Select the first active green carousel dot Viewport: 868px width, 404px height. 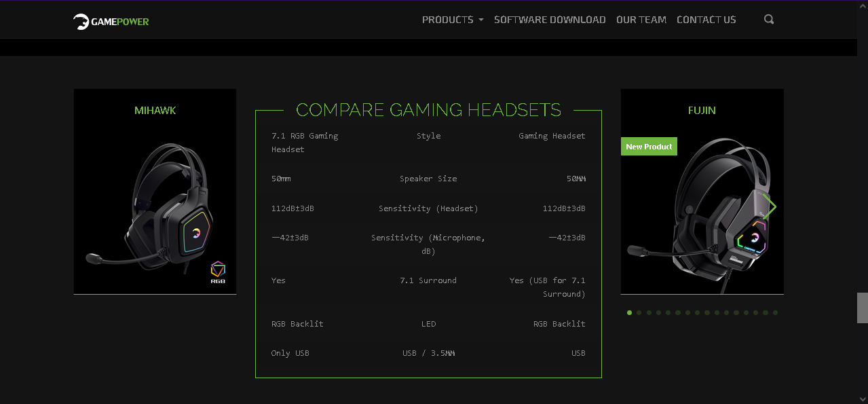coord(630,313)
